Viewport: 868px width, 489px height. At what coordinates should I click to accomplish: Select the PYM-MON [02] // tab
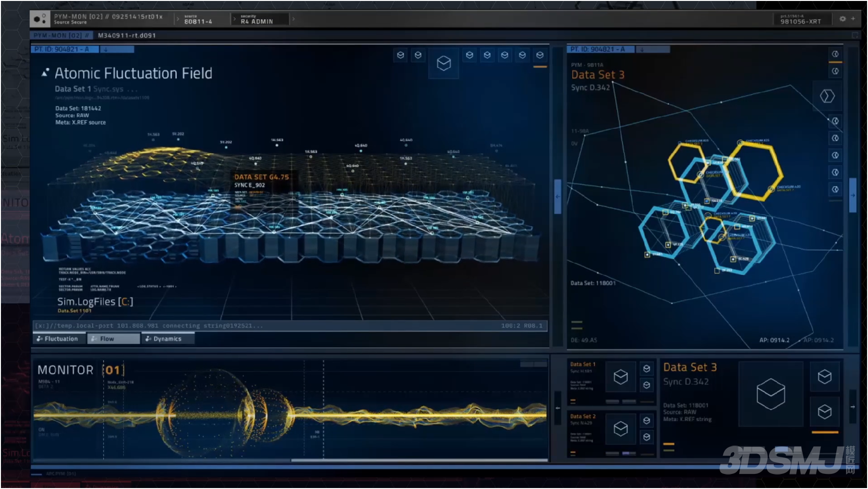[62, 35]
